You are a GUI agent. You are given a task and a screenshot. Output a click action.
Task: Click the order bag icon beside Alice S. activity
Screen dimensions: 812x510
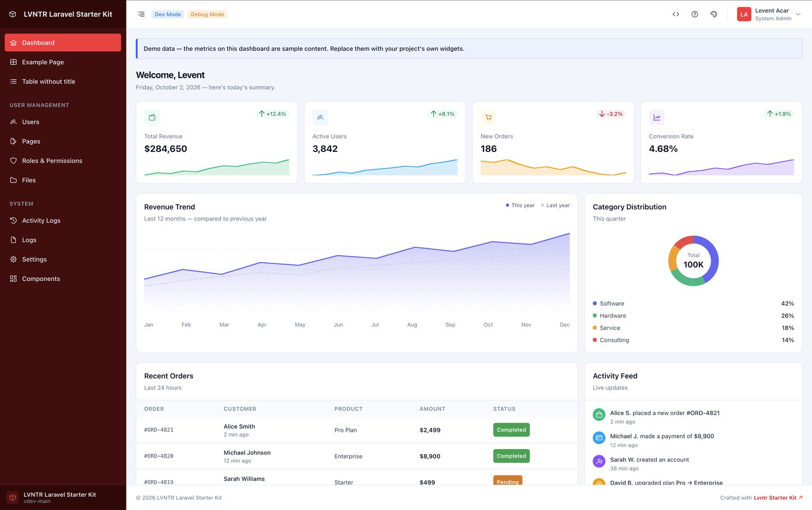[x=599, y=415]
